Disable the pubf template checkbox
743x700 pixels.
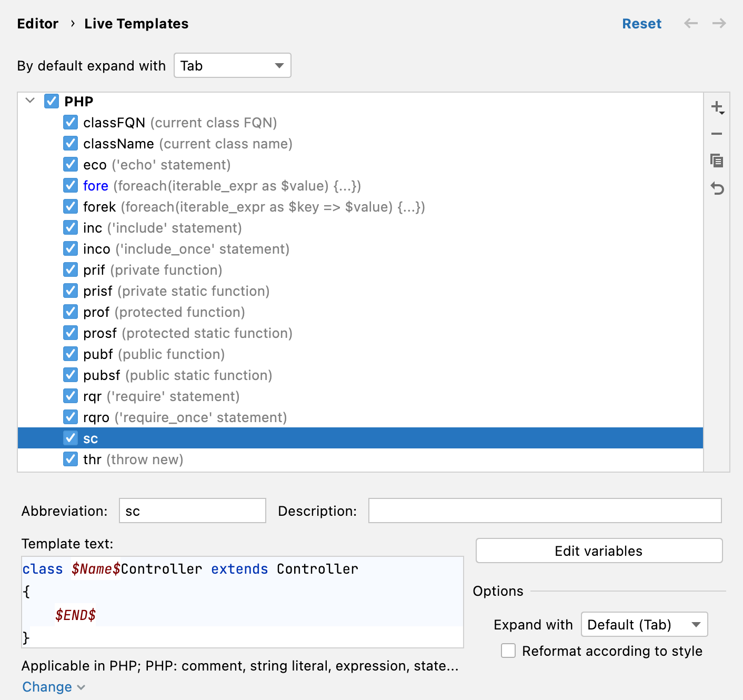[71, 354]
